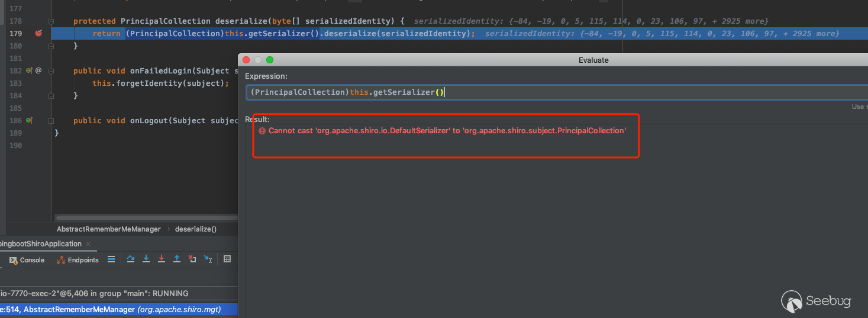
Task: Select the AbstractRememberMeManager stack frame
Action: [119, 309]
